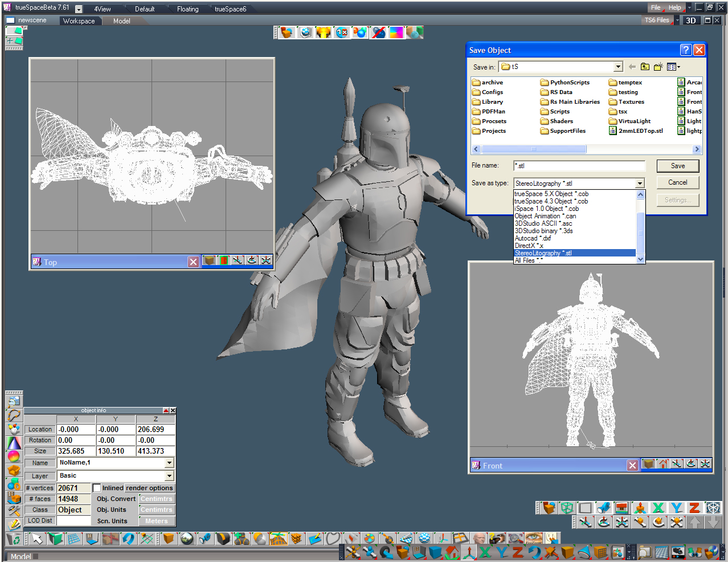Expand the TS6 Files dropdown arrow

(x=677, y=21)
